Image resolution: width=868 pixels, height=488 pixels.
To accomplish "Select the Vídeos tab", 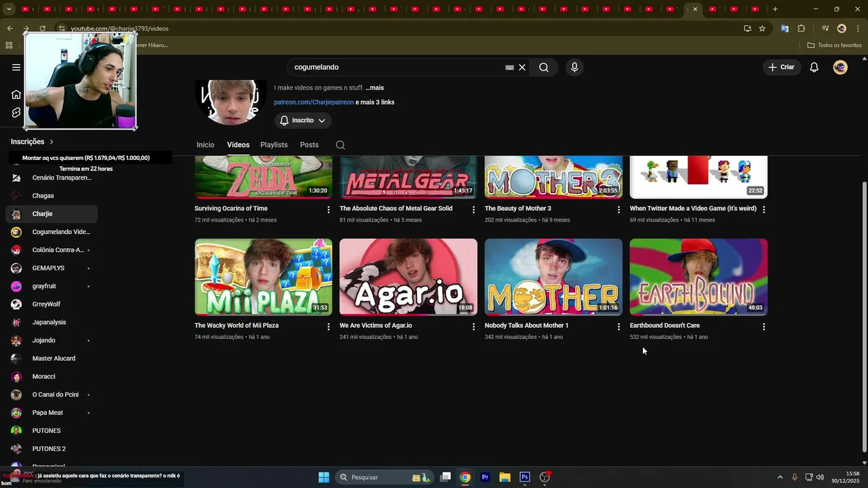I will coord(238,145).
